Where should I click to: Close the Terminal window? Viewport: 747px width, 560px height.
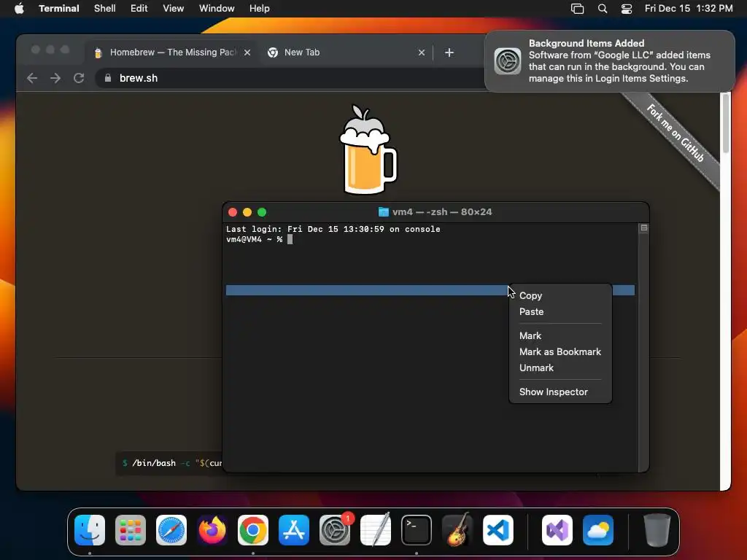tap(233, 212)
